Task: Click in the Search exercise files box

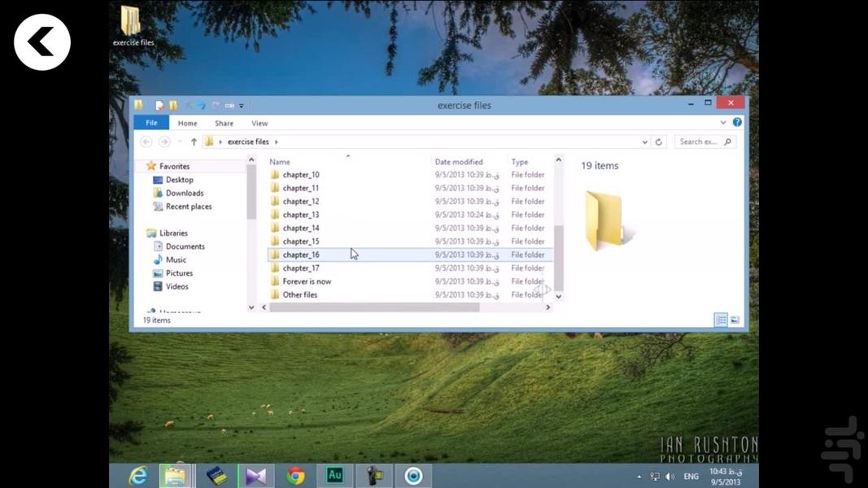Action: (700, 142)
